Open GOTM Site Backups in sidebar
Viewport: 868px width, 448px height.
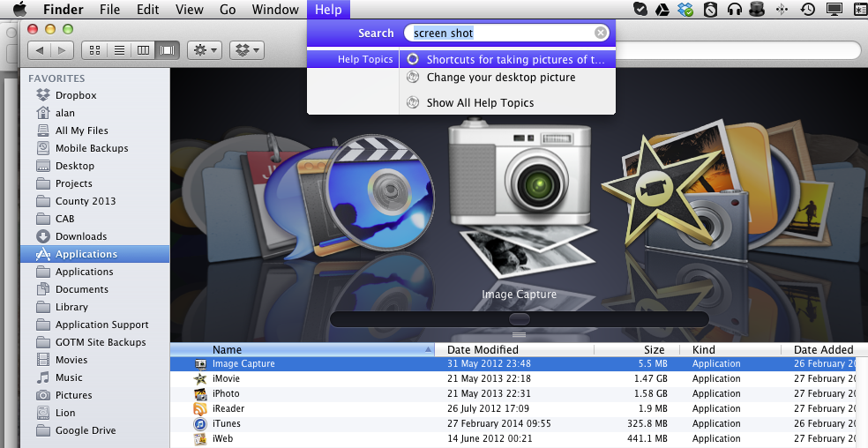pos(95,342)
